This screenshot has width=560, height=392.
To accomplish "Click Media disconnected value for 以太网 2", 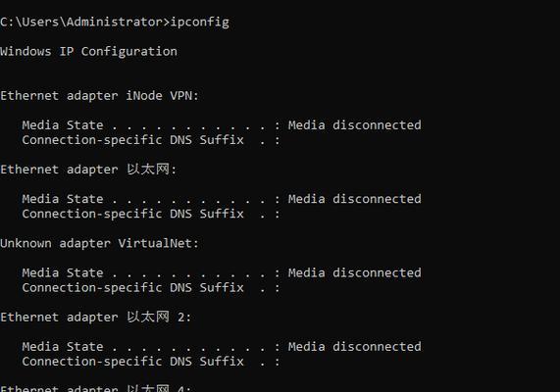I will pos(355,347).
